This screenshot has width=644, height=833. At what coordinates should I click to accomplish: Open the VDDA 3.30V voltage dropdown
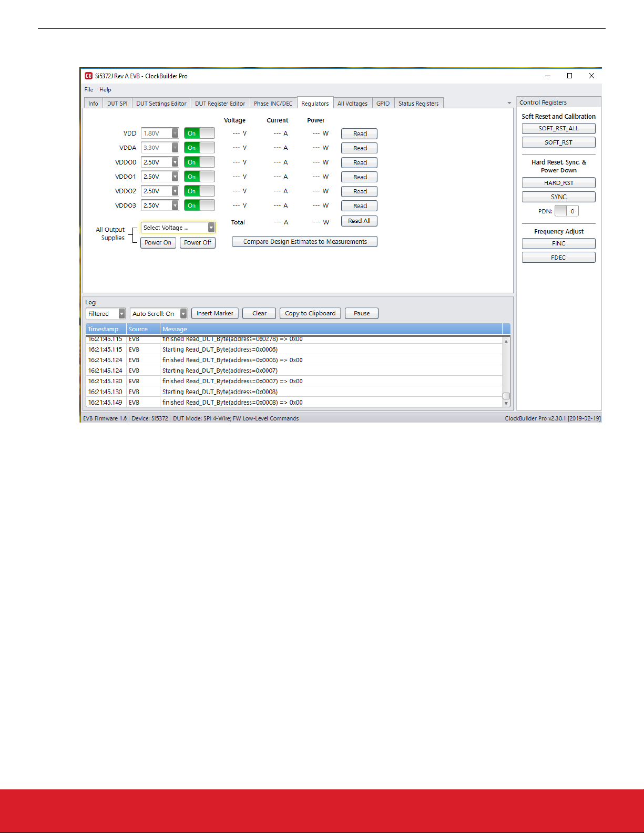160,148
